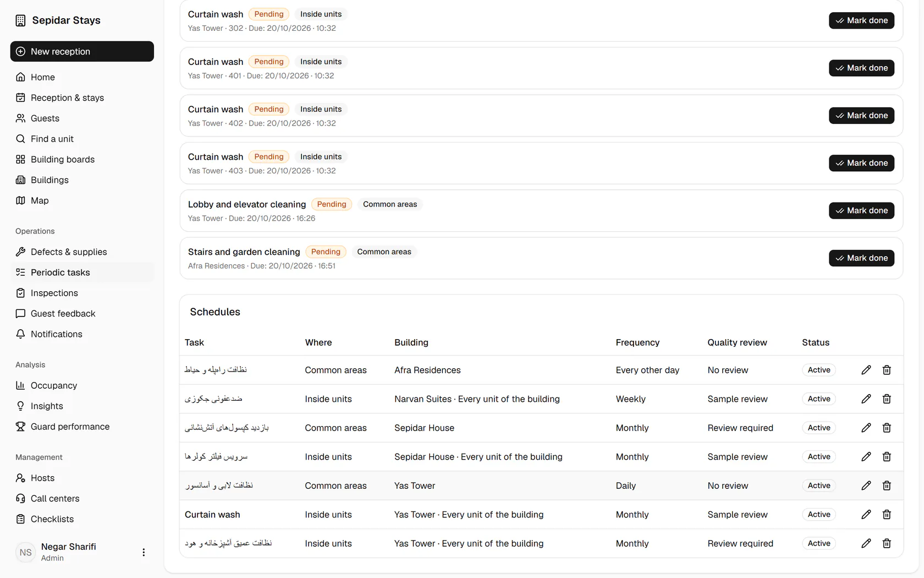Delete the Afra Residences schedule row
The image size is (924, 578).
click(887, 370)
